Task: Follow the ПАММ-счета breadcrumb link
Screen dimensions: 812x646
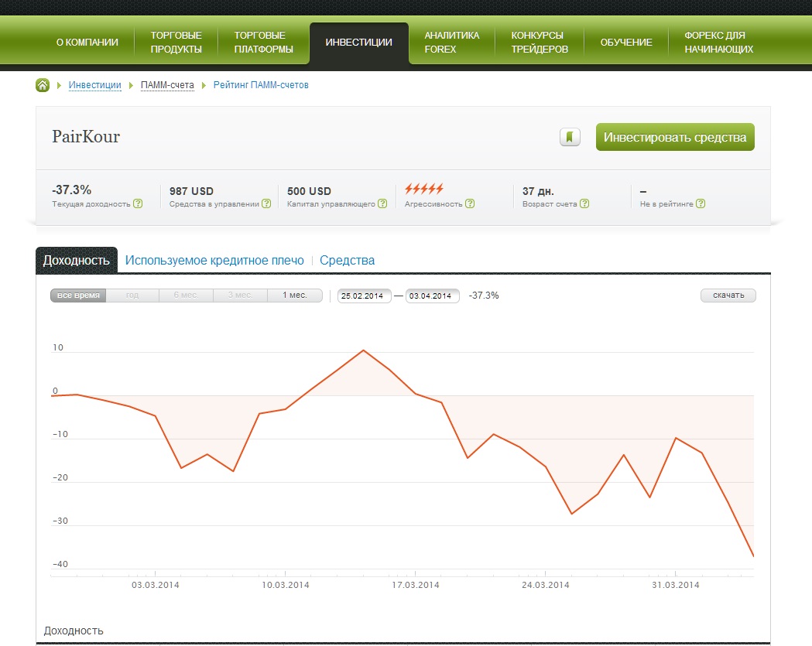Action: click(167, 85)
